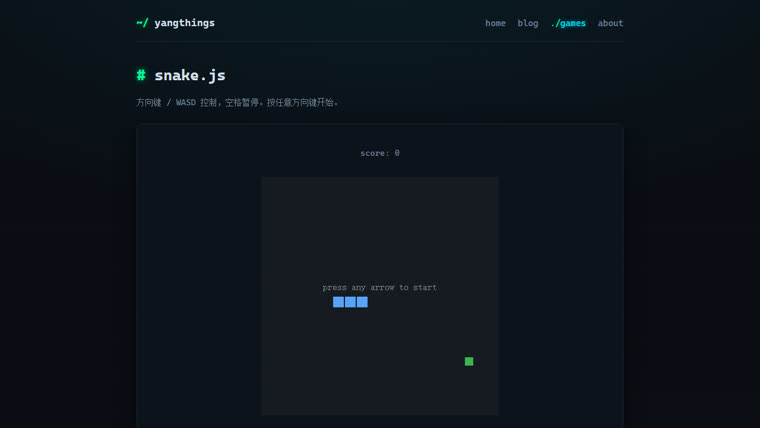Screen dimensions: 760x428
Task: Click the score: 0 label
Action: 380,153
